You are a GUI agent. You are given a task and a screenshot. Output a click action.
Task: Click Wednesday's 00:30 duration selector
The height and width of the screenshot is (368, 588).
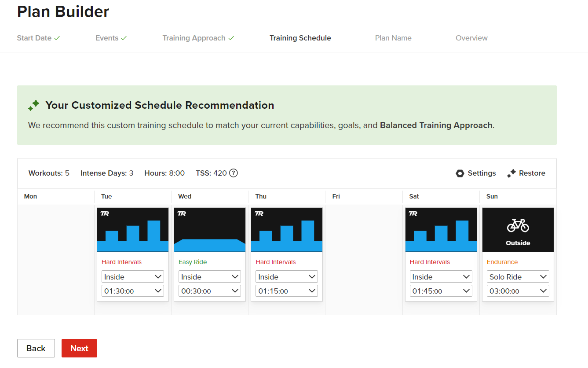click(209, 291)
